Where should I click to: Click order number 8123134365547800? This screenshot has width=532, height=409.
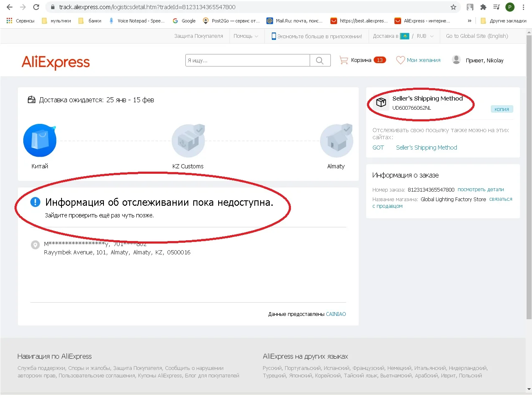(431, 190)
